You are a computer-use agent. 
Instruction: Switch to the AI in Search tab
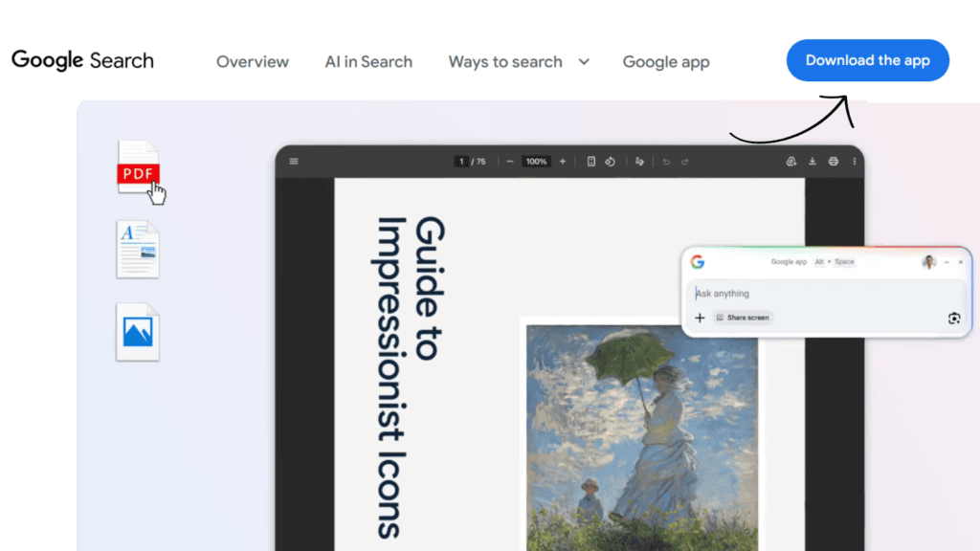[x=368, y=61]
